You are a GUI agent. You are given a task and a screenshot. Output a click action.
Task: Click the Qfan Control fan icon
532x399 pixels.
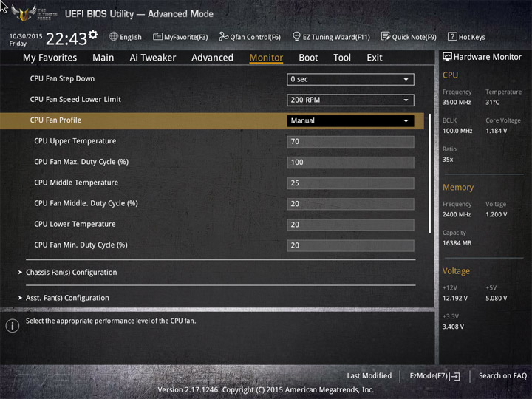tap(223, 36)
